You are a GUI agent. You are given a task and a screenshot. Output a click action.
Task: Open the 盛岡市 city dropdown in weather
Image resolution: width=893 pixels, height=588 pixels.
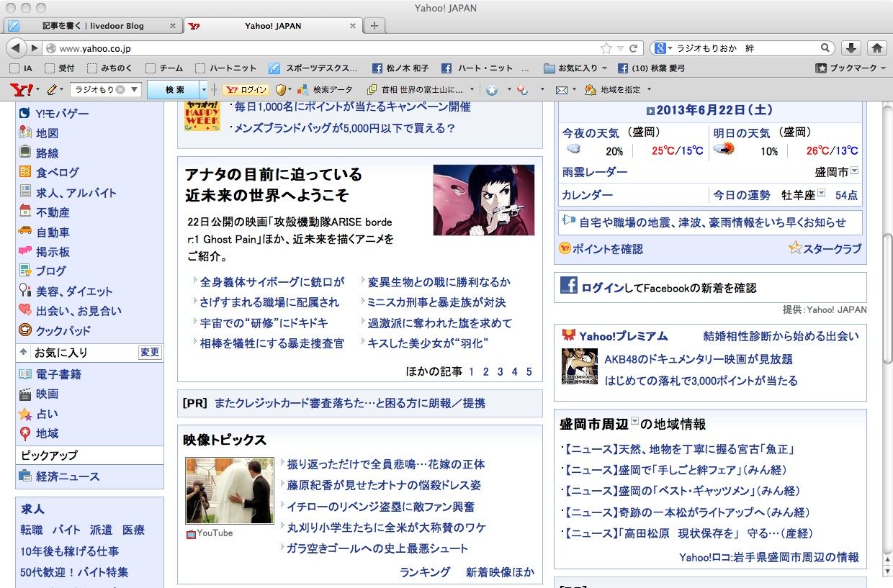coord(854,171)
